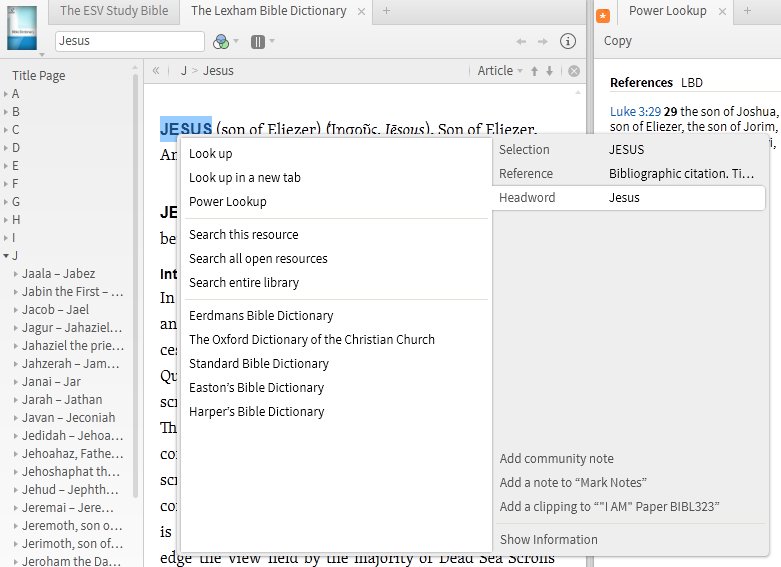781x567 pixels.
Task: Click Copy in the Power Lookup panel
Action: (618, 41)
